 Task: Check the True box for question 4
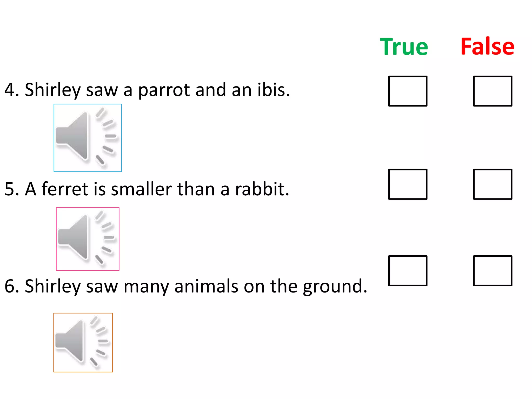coord(408,91)
